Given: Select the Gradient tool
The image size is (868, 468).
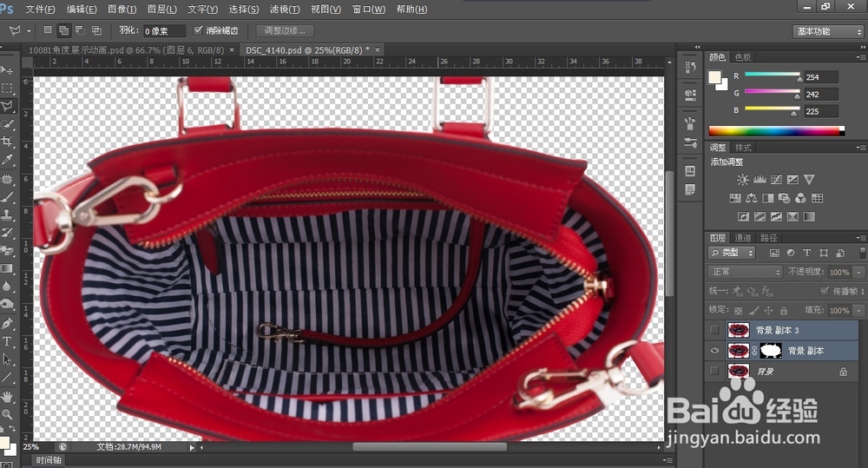Looking at the screenshot, I should point(7,268).
